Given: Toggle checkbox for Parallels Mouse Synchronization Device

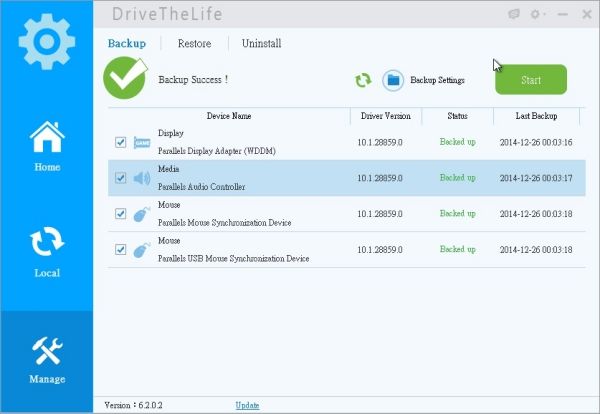Looking at the screenshot, I should tap(121, 214).
